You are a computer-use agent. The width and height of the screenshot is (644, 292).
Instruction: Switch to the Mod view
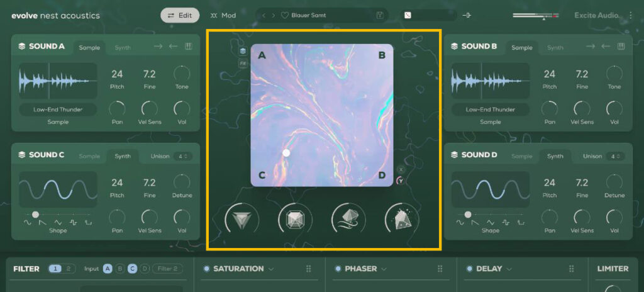tap(223, 16)
